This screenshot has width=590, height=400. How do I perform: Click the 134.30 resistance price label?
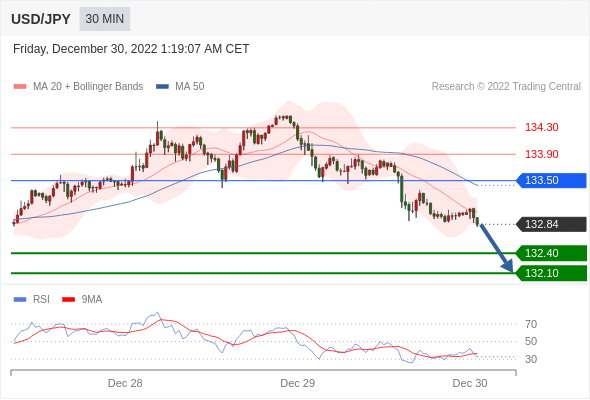pos(541,127)
